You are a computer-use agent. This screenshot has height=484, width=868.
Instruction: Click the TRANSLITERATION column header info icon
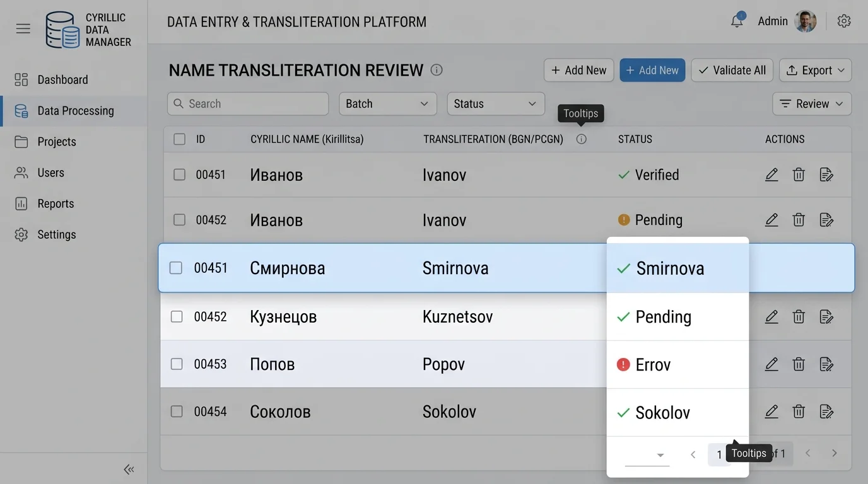[580, 139]
